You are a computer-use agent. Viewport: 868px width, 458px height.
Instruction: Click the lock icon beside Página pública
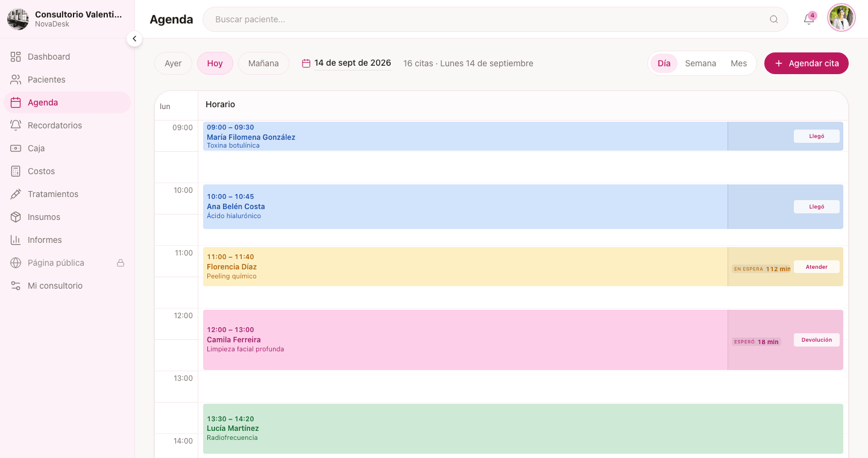(x=121, y=263)
